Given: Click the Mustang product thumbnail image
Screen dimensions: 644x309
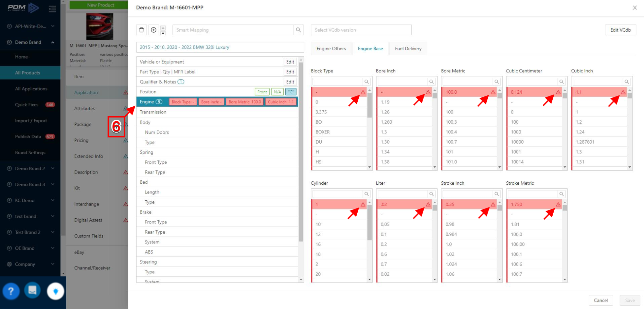Looking at the screenshot, I should [x=100, y=26].
